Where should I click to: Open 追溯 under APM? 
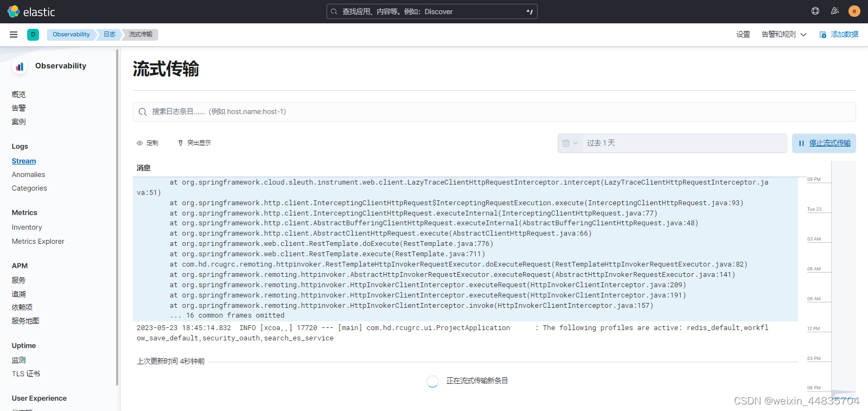click(x=19, y=294)
